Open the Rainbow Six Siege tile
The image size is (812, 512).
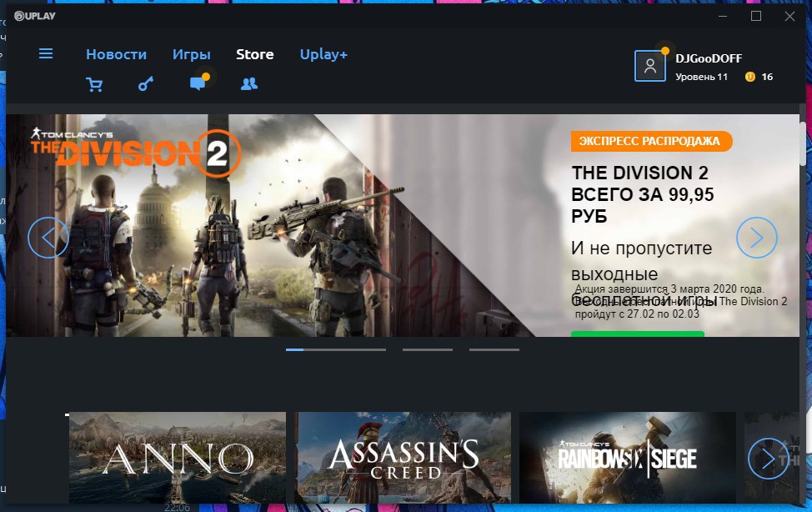click(628, 457)
